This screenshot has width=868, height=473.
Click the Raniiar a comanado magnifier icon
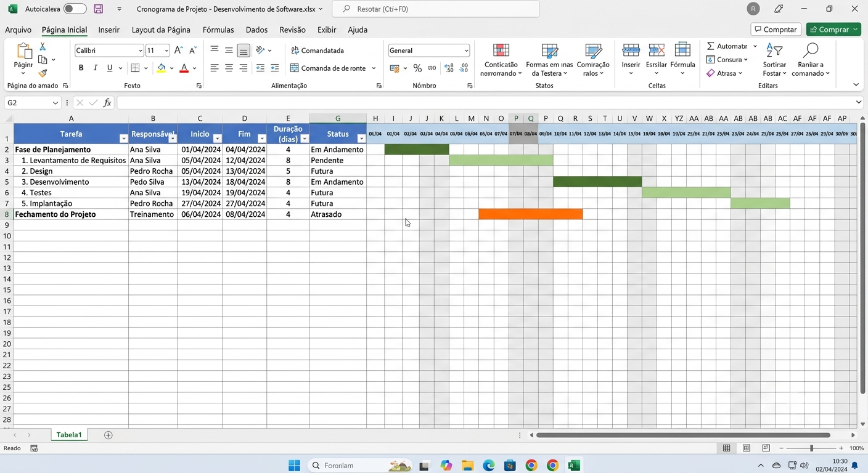tap(811, 51)
